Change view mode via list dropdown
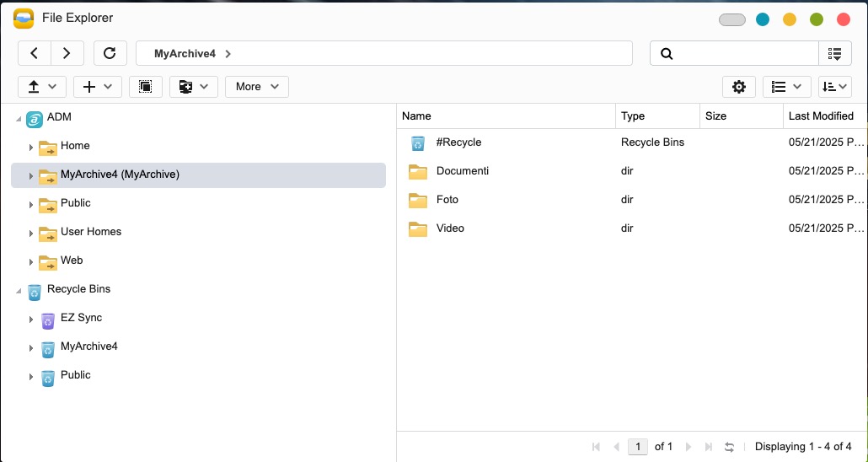 click(x=786, y=87)
